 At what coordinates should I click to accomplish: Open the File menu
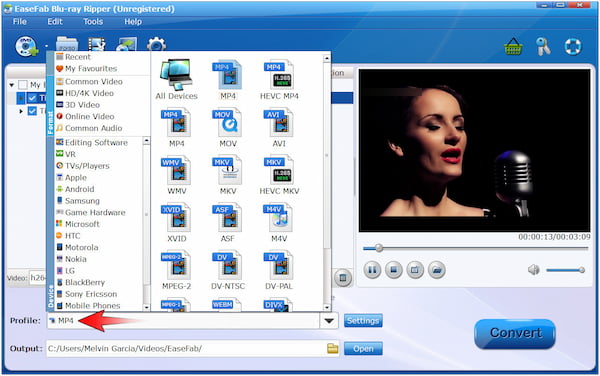coord(20,21)
